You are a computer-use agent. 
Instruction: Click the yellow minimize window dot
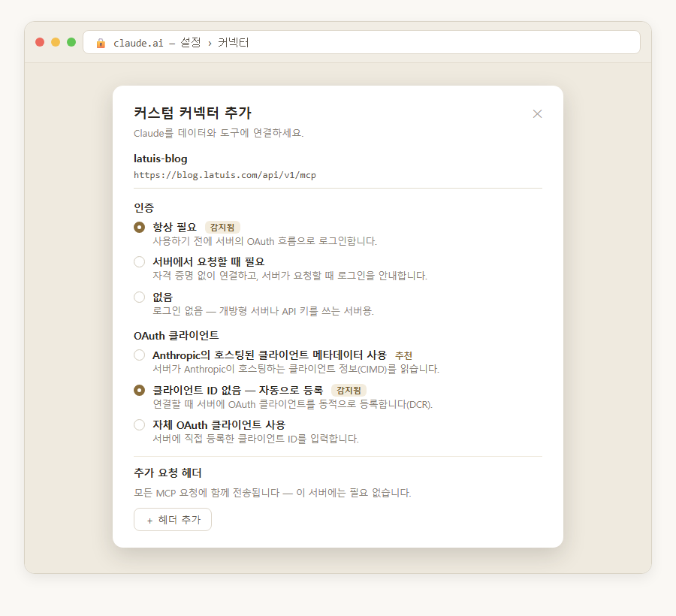[56, 42]
